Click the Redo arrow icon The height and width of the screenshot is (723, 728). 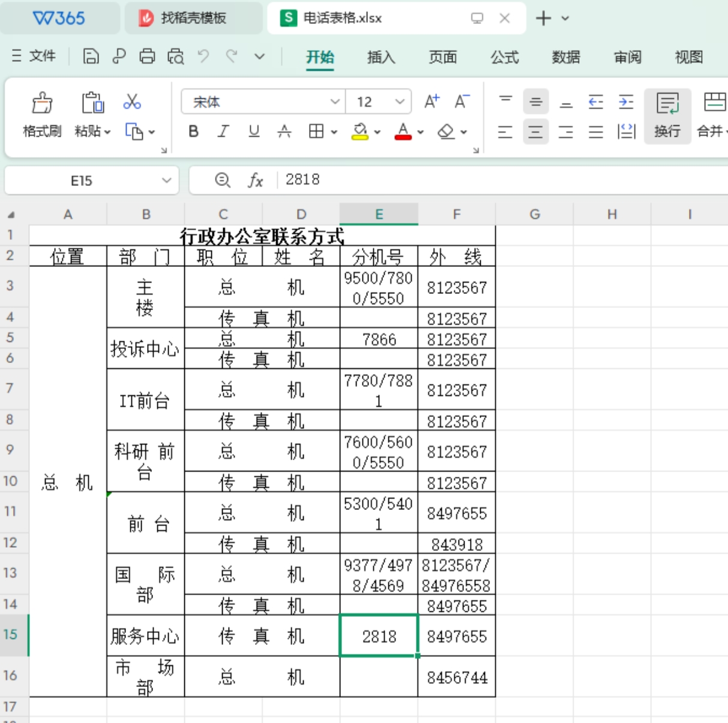pyautogui.click(x=231, y=56)
